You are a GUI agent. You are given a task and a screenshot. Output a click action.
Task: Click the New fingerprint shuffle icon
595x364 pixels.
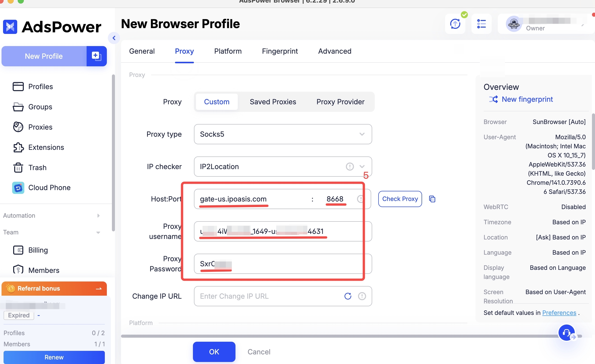click(493, 99)
